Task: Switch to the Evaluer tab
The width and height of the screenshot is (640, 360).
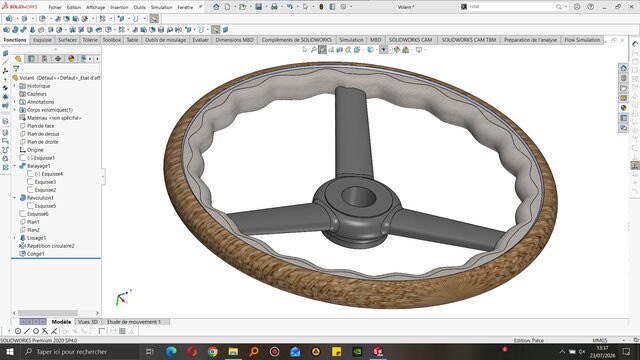Action: (x=200, y=40)
